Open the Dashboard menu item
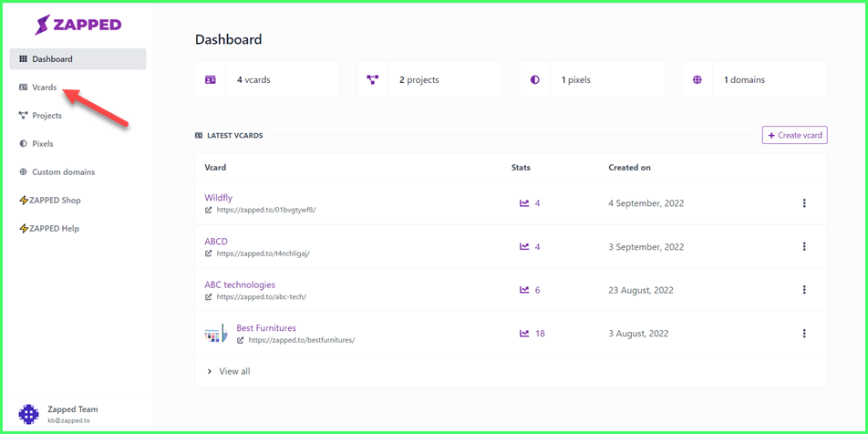868x434 pixels. (78, 58)
